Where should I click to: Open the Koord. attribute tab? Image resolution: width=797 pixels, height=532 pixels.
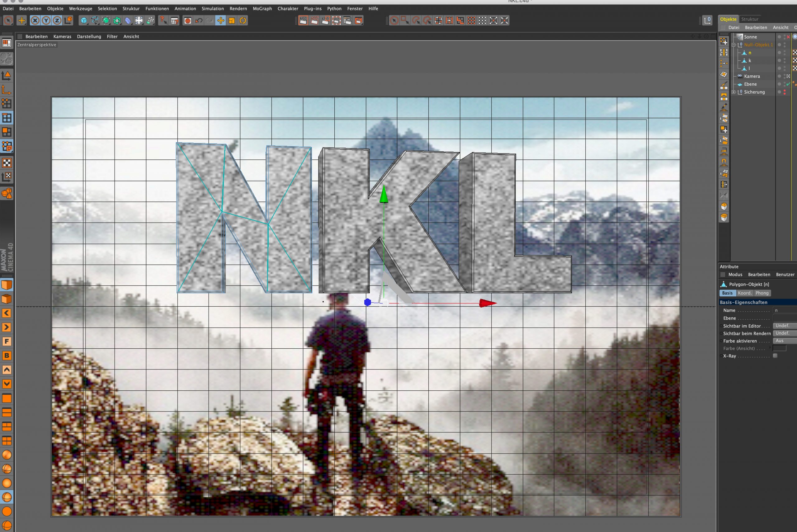[x=744, y=293]
